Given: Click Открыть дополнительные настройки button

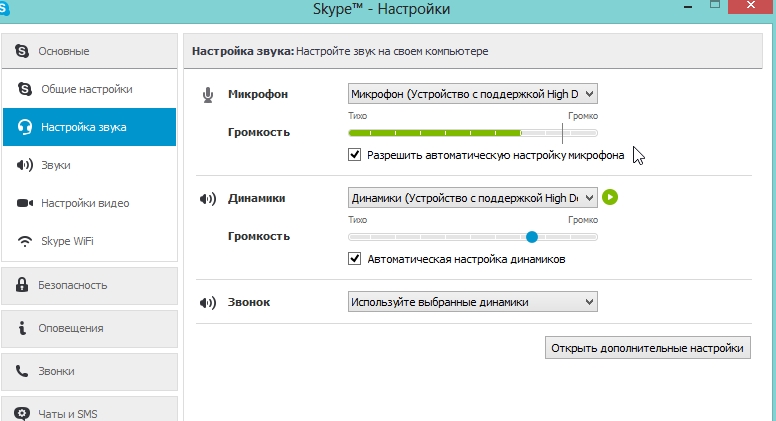Looking at the screenshot, I should pos(648,348).
